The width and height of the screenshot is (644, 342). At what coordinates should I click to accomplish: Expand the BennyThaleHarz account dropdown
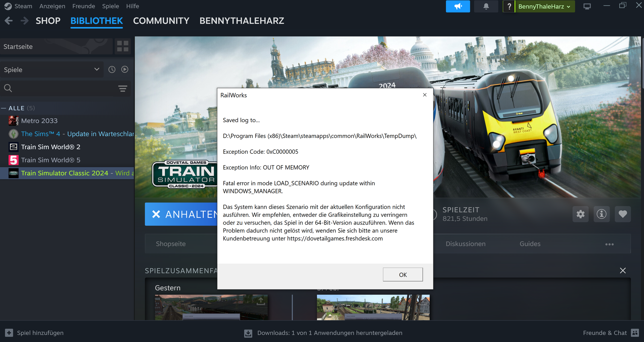point(545,6)
